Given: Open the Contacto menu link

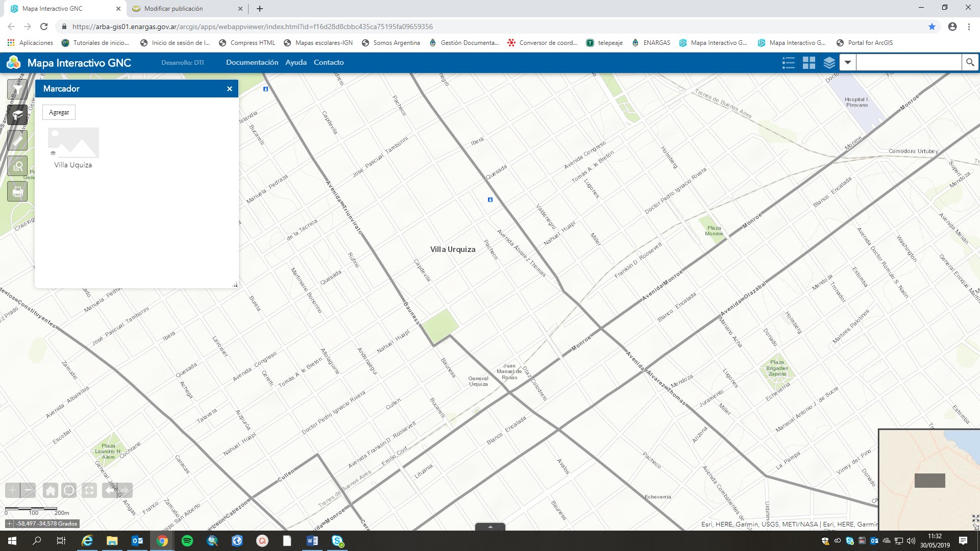Looking at the screenshot, I should point(329,62).
